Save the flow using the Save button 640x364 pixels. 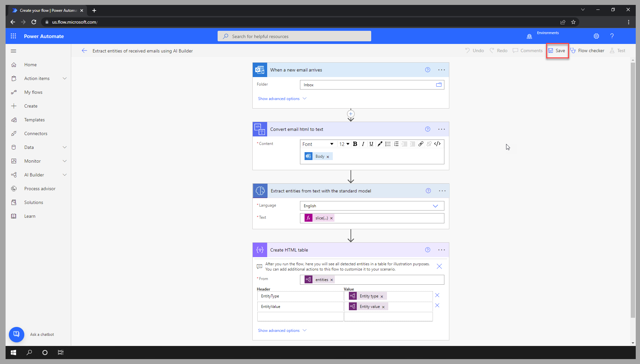[x=557, y=51]
